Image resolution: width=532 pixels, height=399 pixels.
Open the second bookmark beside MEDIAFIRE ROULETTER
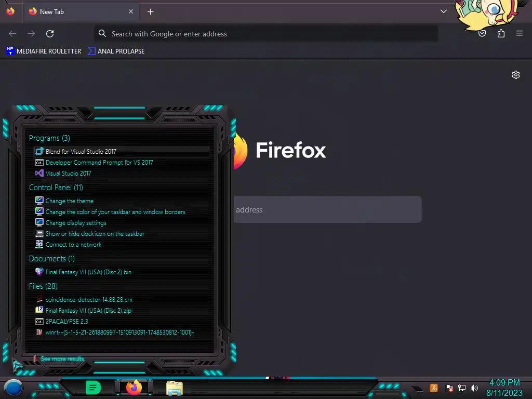point(116,51)
